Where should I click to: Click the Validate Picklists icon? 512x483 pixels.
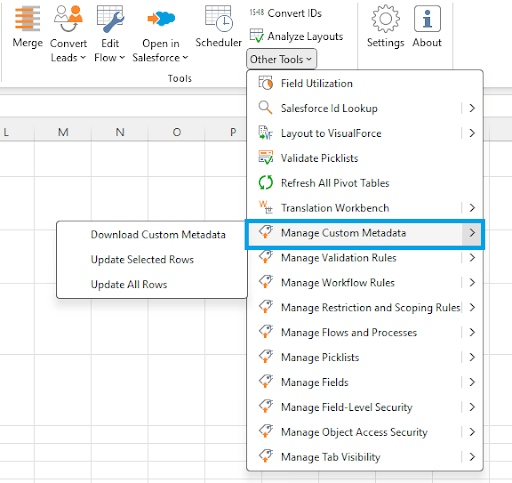pos(266,158)
